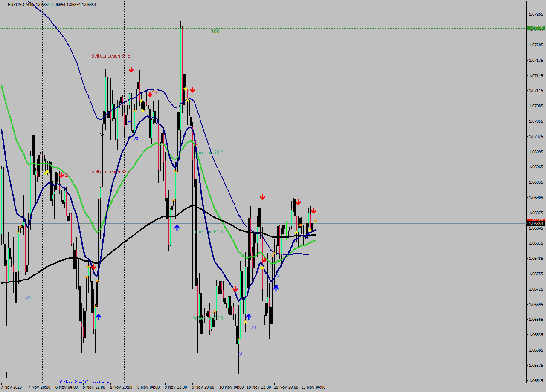The height and width of the screenshot is (392, 546).
Task: Click the 9 Nov 20:00 time label
Action: (203, 387)
